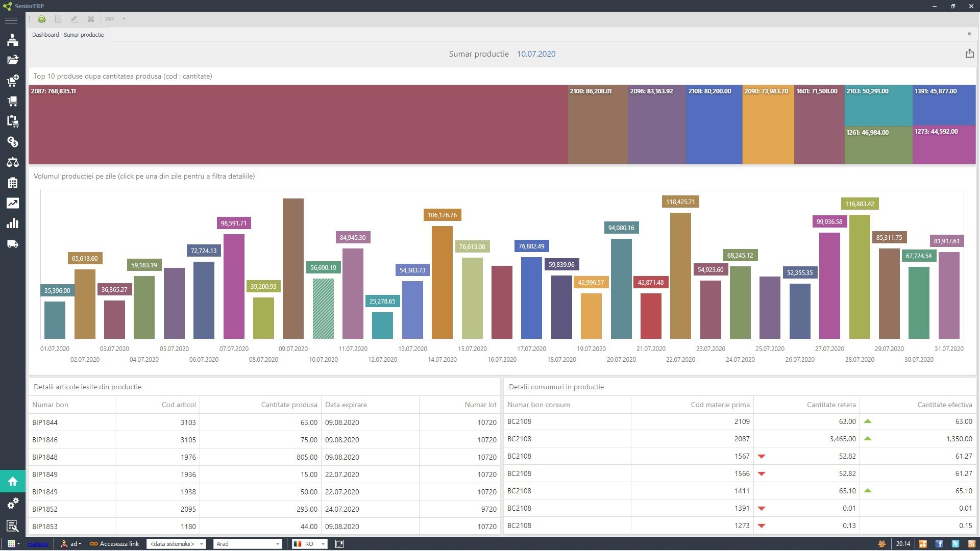Viewport: 980px width, 551px height.
Task: Expand the toolbar link dropdown arrow
Action: (x=124, y=19)
